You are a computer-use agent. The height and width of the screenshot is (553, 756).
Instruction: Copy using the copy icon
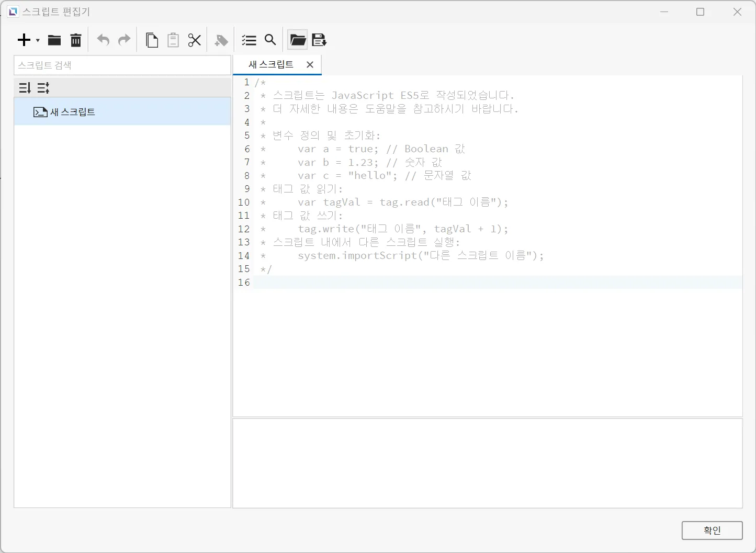click(x=152, y=40)
